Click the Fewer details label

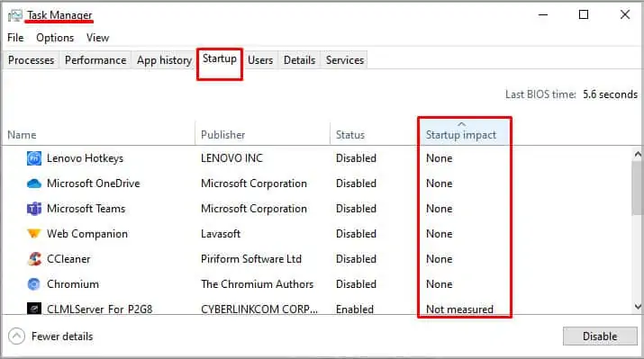62,337
